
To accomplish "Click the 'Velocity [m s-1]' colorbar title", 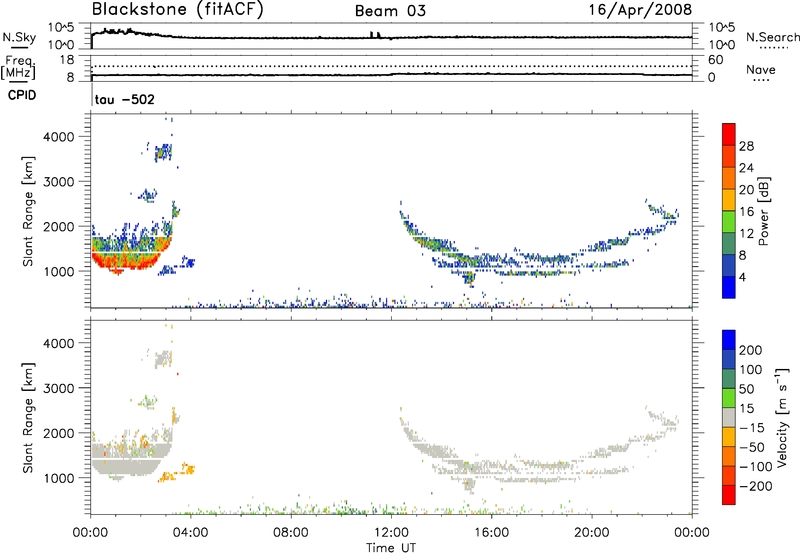I will (x=782, y=417).
